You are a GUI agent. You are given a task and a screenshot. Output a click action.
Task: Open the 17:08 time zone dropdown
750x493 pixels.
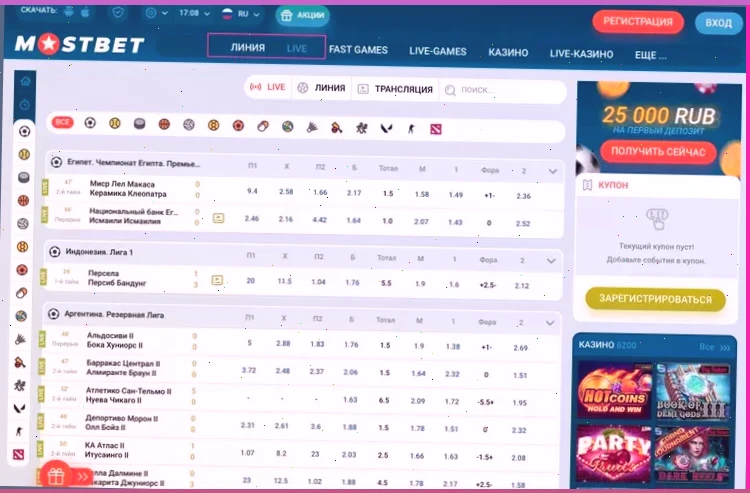pyautogui.click(x=194, y=13)
